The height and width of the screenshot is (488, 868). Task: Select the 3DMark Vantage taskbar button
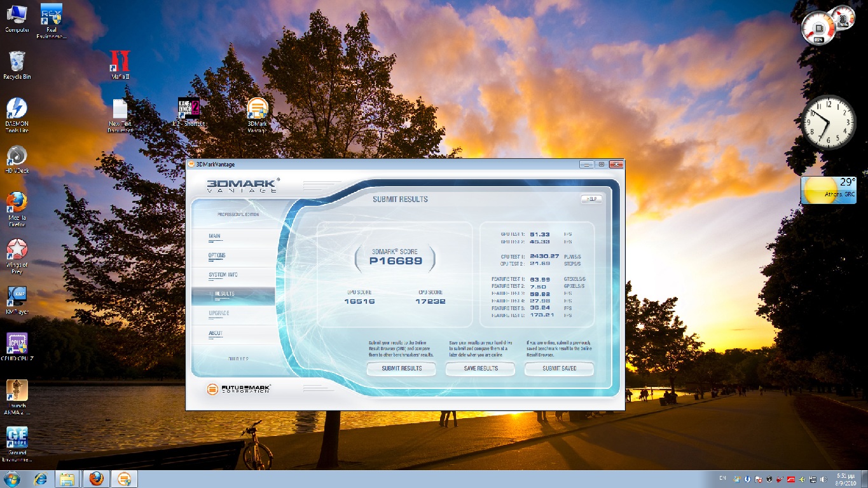[x=124, y=478]
